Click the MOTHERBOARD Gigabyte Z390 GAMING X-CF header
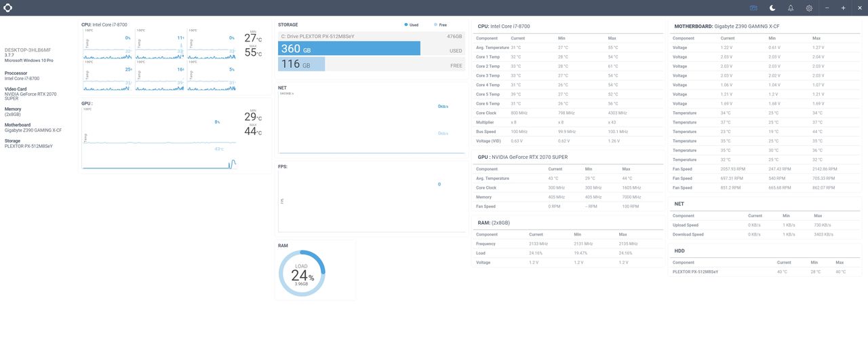This screenshot has height=351, width=868. (728, 26)
